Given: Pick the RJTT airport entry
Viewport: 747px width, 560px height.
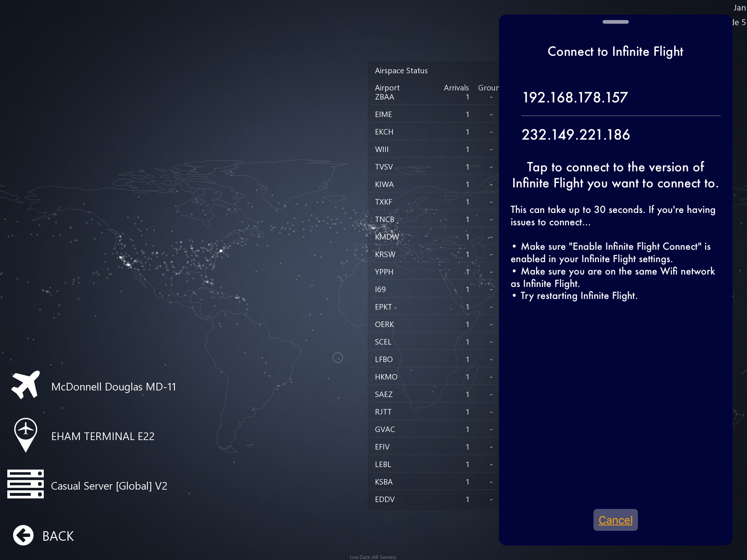Looking at the screenshot, I should pos(383,412).
